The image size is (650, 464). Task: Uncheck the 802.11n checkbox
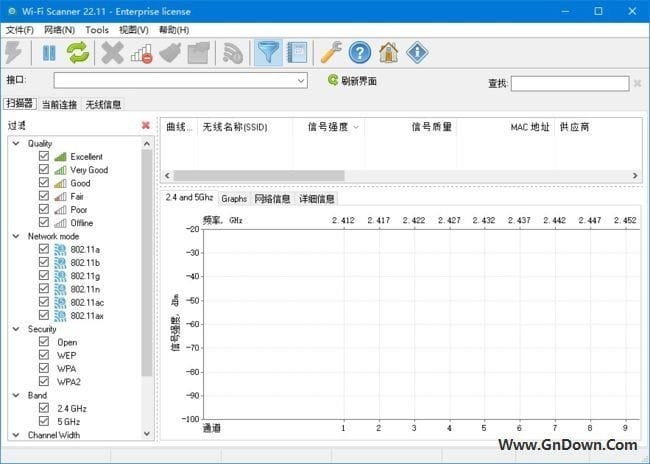(44, 289)
